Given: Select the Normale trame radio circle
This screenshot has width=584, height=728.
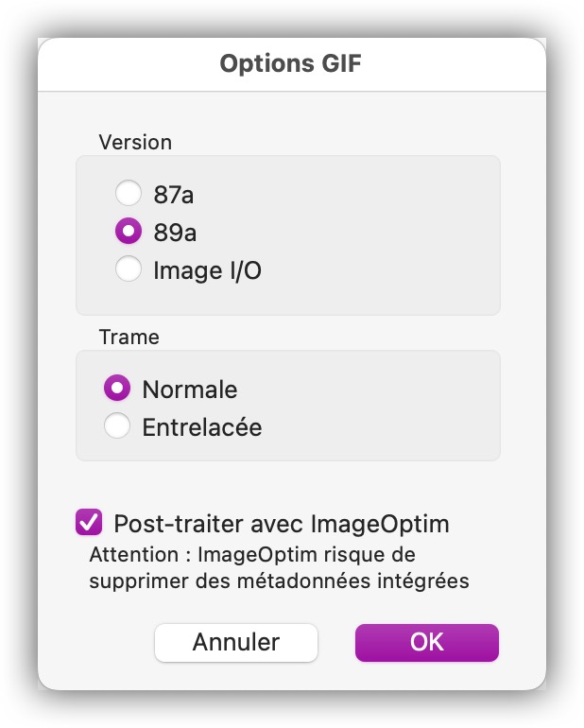Looking at the screenshot, I should [117, 389].
